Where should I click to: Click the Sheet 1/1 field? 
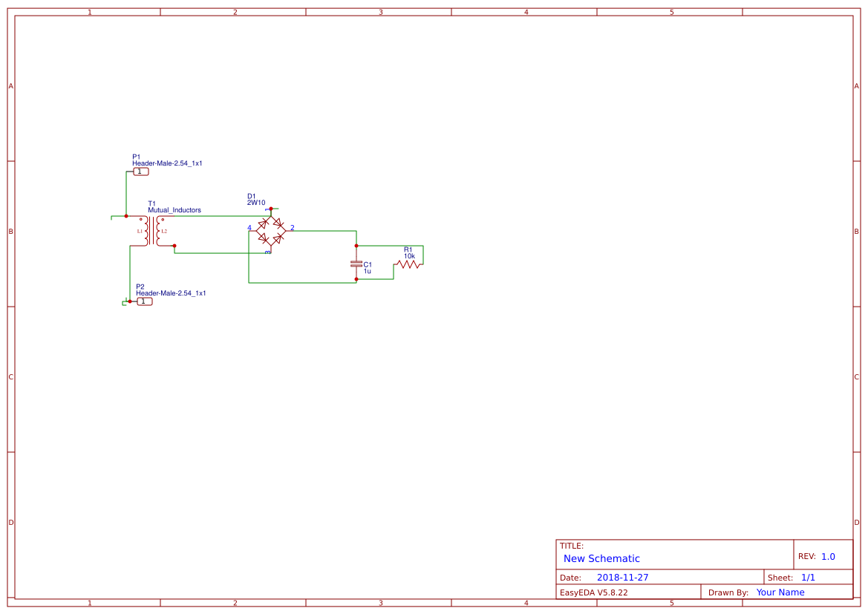point(800,576)
